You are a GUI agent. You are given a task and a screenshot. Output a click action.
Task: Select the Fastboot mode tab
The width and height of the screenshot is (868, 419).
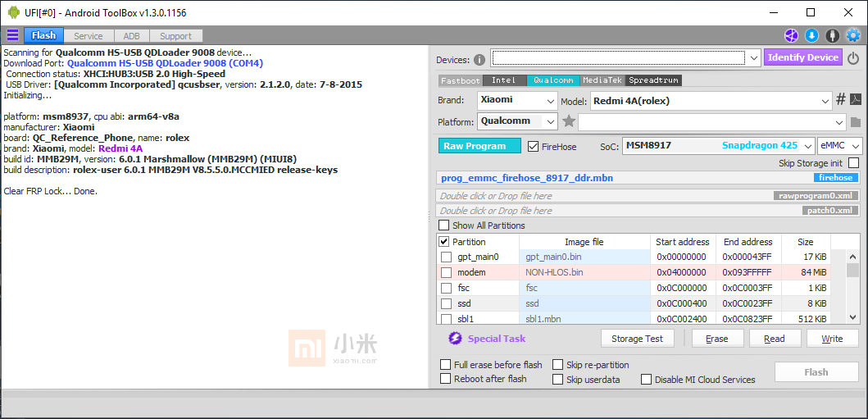(x=461, y=80)
